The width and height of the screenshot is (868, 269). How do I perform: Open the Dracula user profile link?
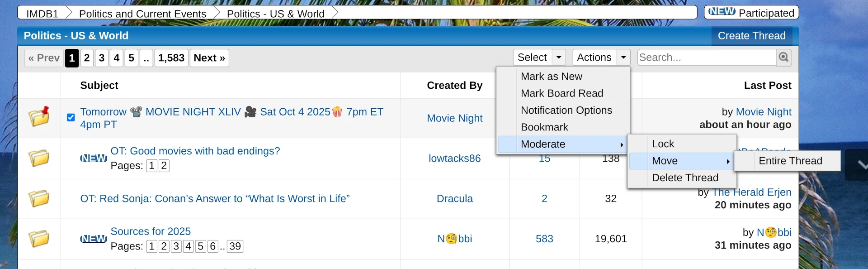point(454,198)
